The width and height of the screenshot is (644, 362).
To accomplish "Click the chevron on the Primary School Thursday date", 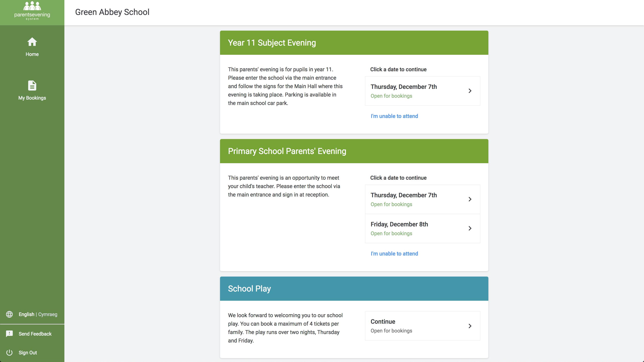I will (470, 199).
